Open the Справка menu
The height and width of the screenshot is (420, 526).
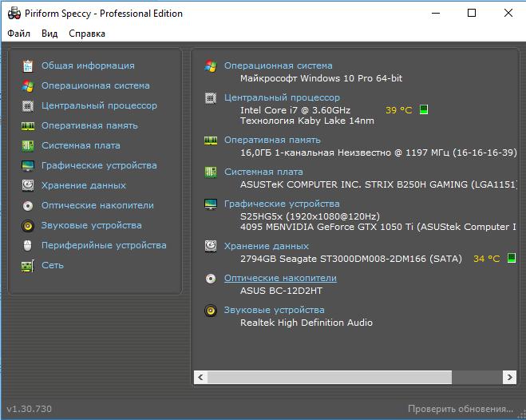tap(87, 34)
